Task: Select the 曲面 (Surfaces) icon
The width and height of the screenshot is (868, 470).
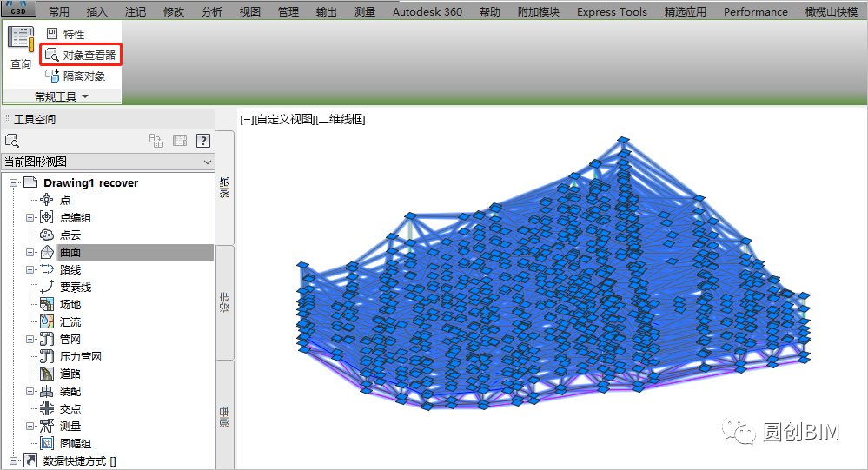Action: click(47, 252)
